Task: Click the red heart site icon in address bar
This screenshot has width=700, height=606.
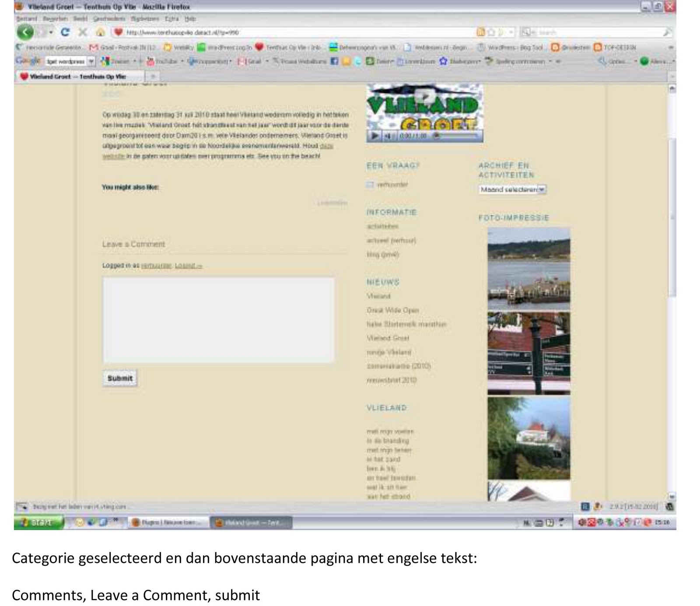Action: (x=118, y=32)
